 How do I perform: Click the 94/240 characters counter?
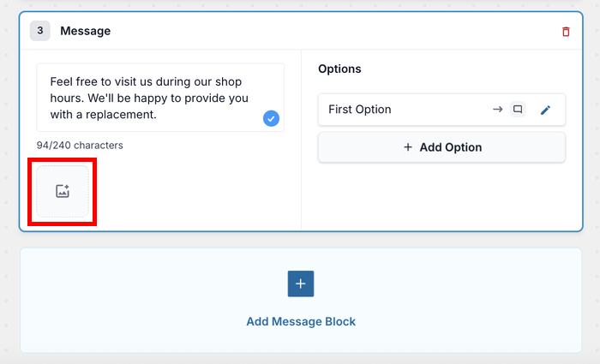pos(80,146)
